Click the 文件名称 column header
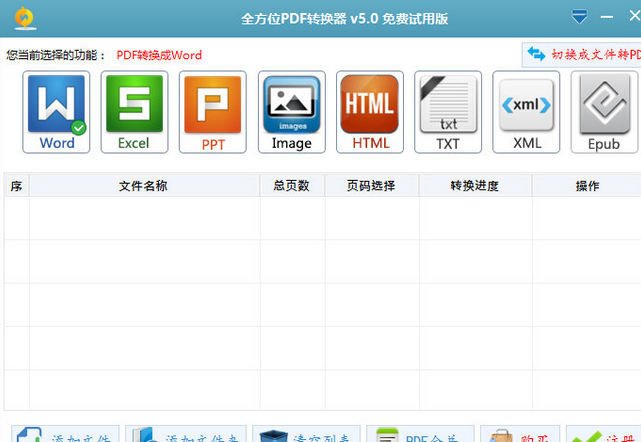This screenshot has height=442, width=641. coord(144,186)
